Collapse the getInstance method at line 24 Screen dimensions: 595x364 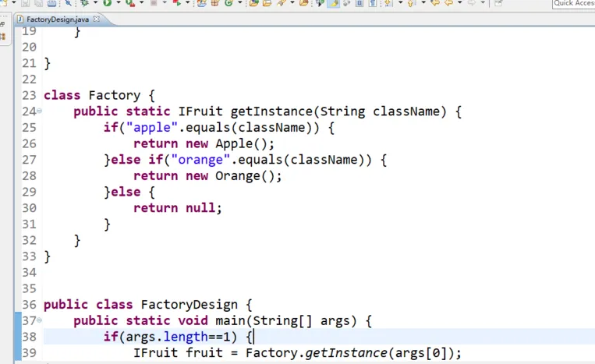coord(39,112)
